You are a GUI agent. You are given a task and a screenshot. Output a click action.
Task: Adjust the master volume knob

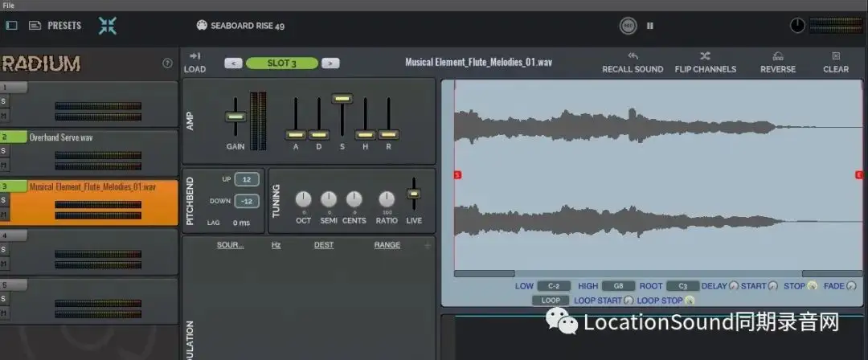click(x=797, y=26)
